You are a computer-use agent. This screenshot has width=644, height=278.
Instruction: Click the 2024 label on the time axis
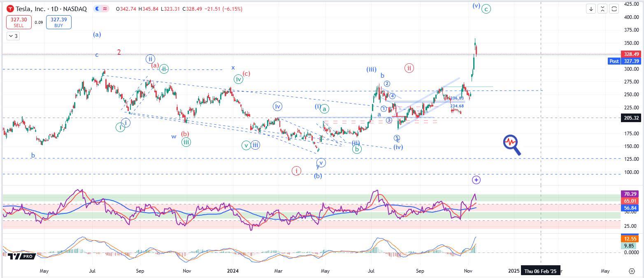233,271
